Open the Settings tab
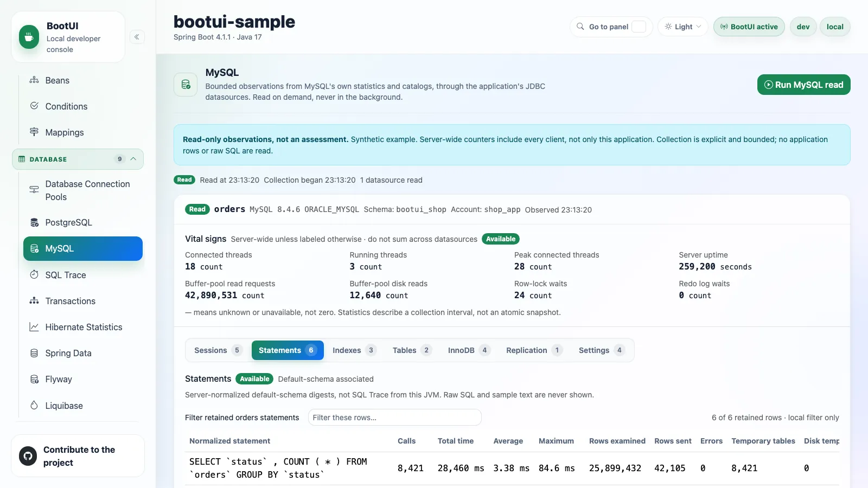This screenshot has height=488, width=868. click(x=602, y=350)
